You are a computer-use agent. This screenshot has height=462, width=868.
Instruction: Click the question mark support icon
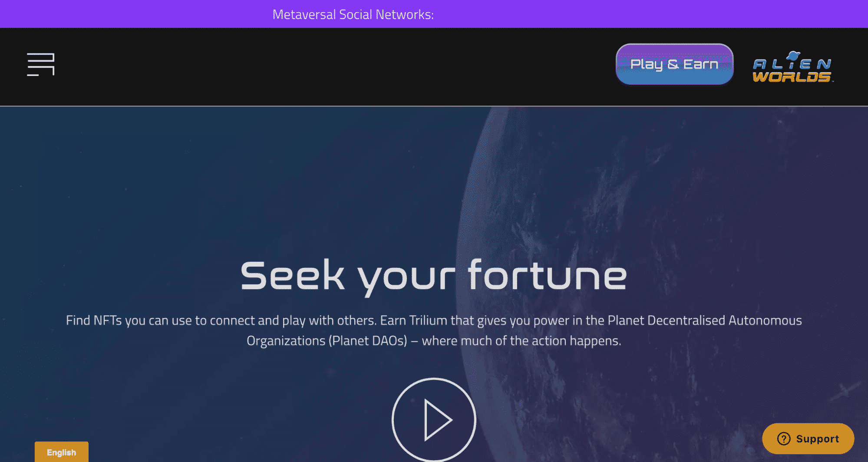tap(784, 439)
